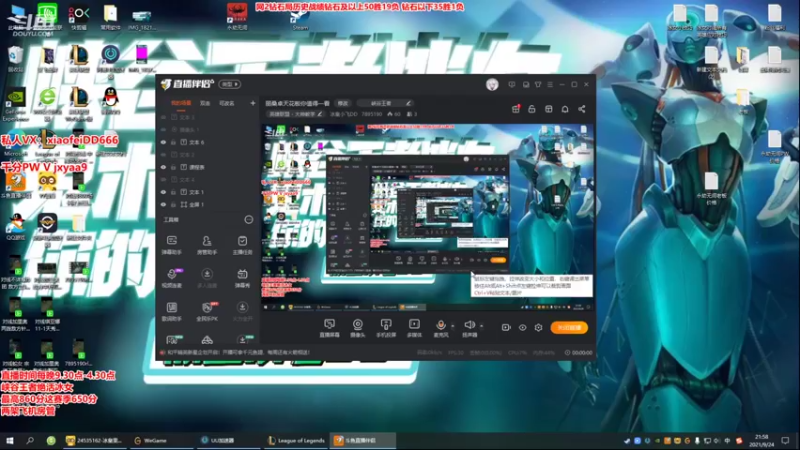Open the hamburger menu in title bar
800x450 pixels.
[x=550, y=85]
